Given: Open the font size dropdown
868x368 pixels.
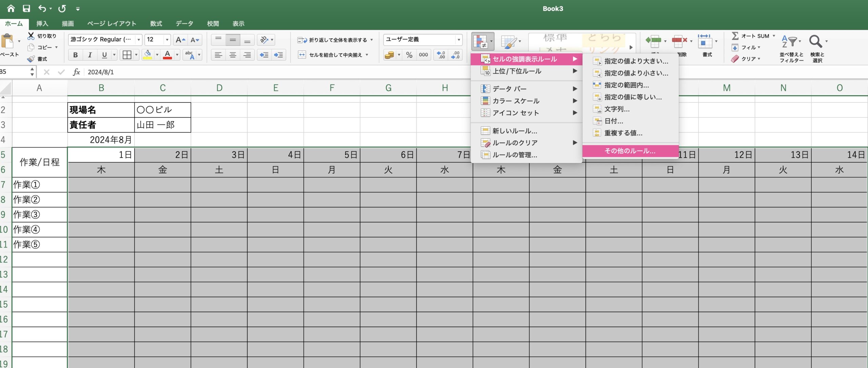Looking at the screenshot, I should [x=167, y=40].
